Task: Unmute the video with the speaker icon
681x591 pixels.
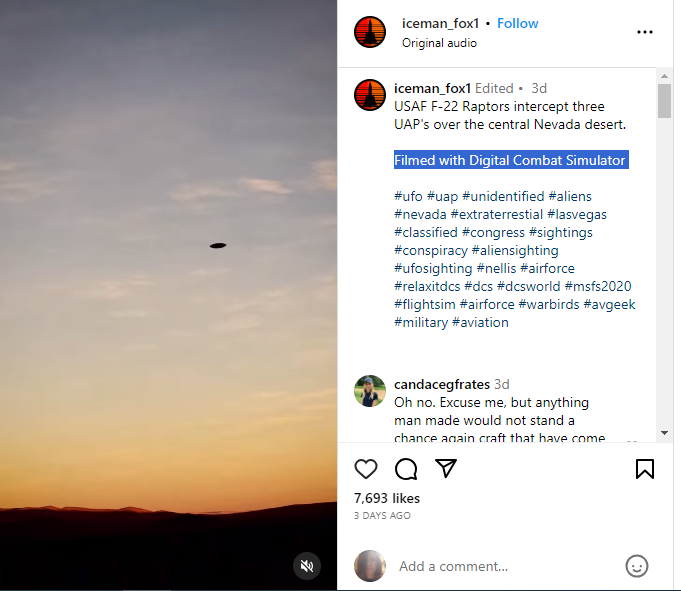Action: pos(307,566)
